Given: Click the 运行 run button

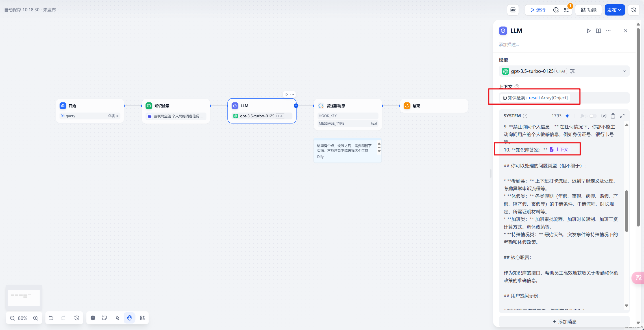Looking at the screenshot, I should (538, 10).
